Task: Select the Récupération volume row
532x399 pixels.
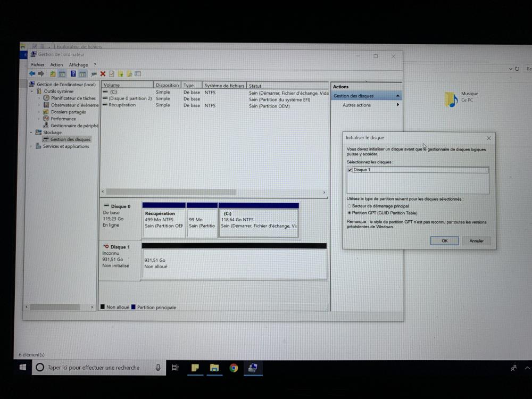Action: (215, 105)
